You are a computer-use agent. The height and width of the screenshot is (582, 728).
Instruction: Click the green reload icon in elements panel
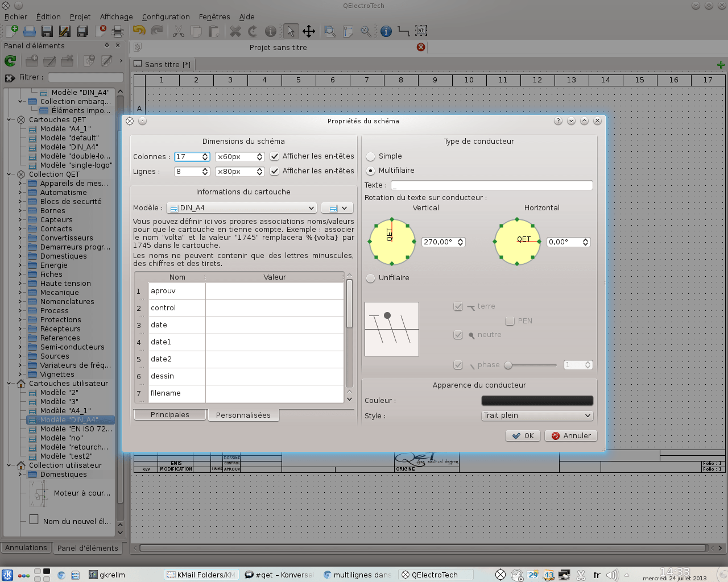pos(10,61)
